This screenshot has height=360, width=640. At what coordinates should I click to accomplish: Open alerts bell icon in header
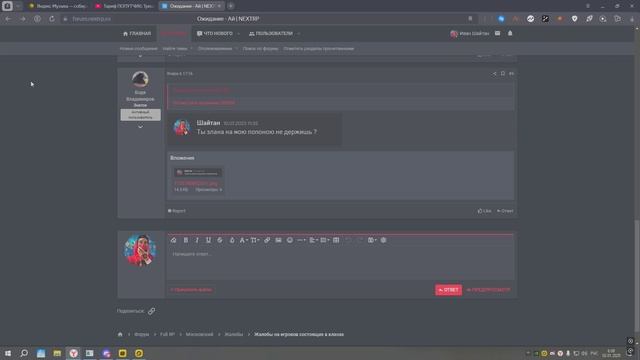tap(510, 33)
